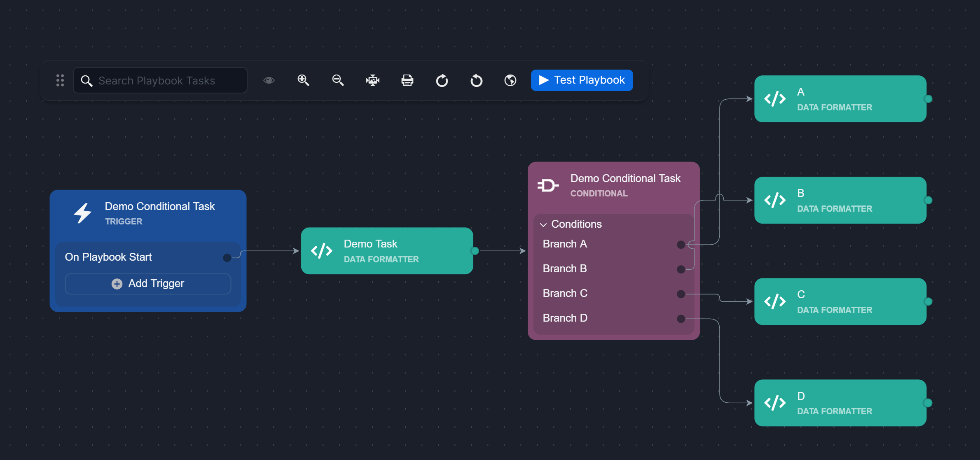Click the fit-to-screen icon in toolbar
The width and height of the screenshot is (980, 460).
372,80
